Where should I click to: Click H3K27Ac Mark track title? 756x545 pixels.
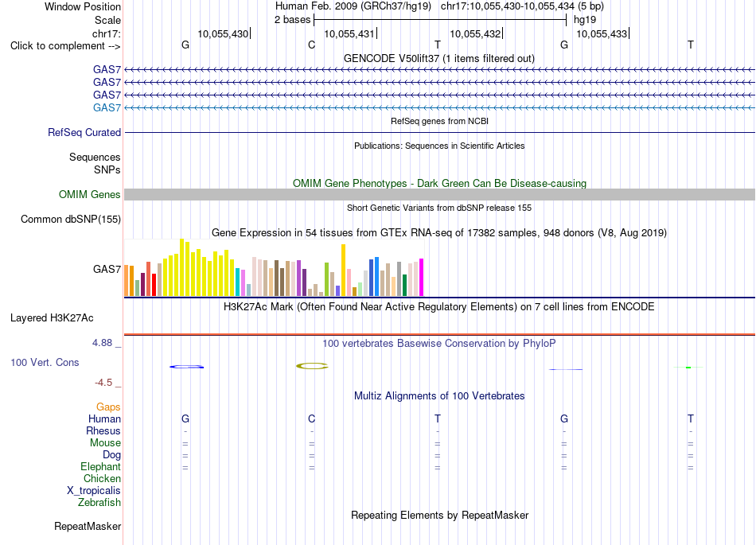(439, 307)
